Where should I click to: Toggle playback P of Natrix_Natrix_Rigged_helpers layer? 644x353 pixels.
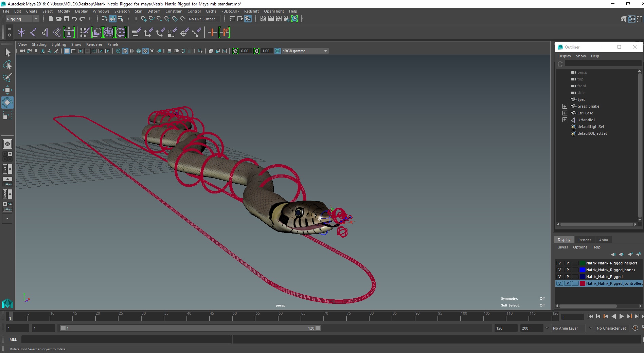coord(568,263)
